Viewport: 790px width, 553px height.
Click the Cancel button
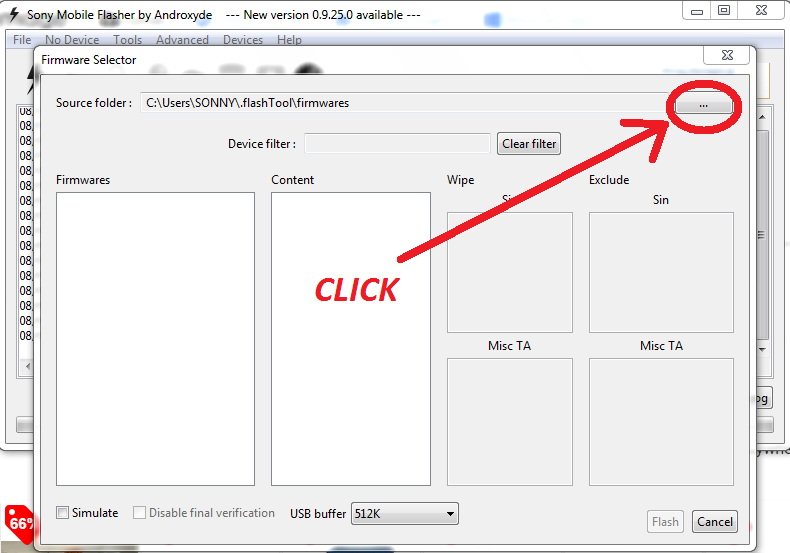pyautogui.click(x=714, y=522)
